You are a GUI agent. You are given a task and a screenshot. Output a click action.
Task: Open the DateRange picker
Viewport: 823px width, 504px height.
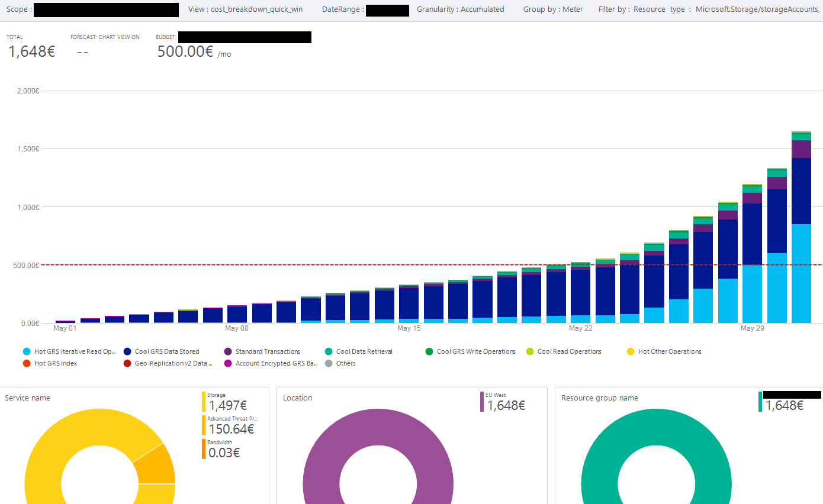point(365,9)
